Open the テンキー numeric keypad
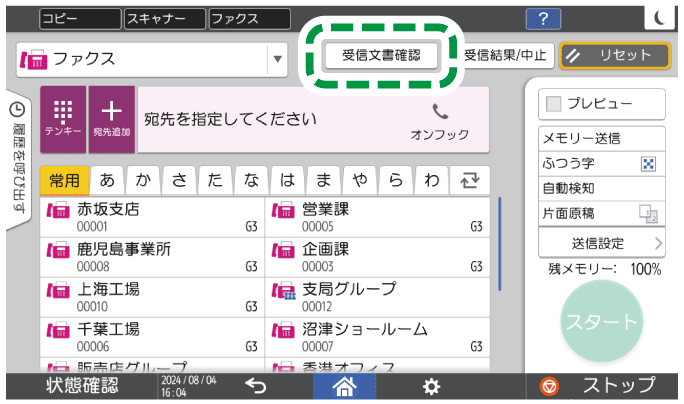Viewport: 684px width, 404px height. [63, 119]
